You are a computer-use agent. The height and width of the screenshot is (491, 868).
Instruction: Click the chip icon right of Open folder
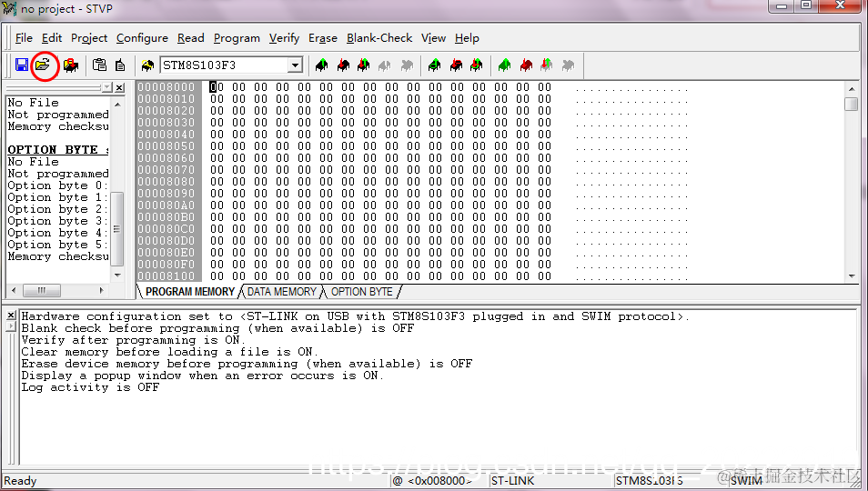pyautogui.click(x=71, y=65)
